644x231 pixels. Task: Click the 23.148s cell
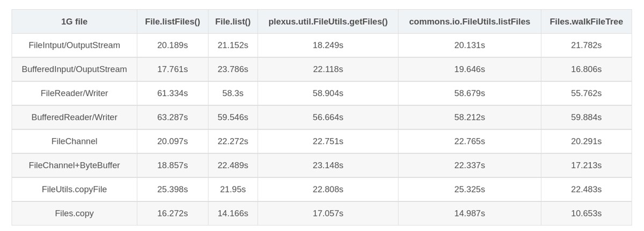tap(328, 165)
